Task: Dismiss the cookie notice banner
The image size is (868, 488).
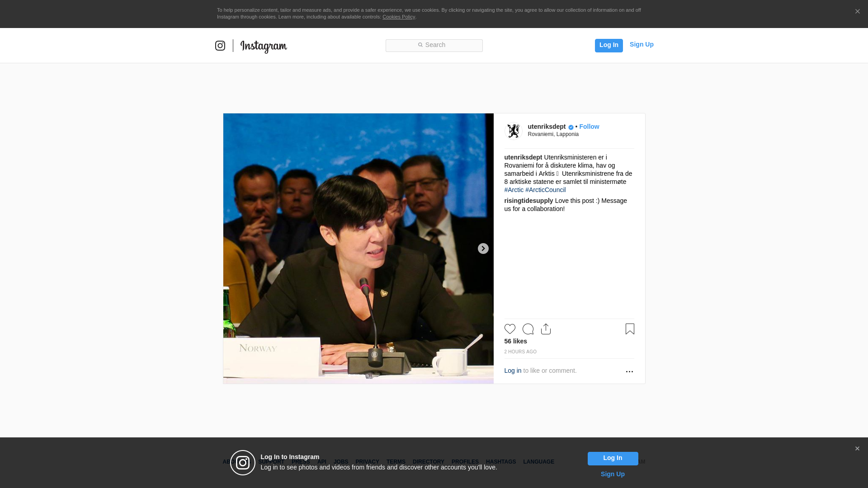Action: point(857,11)
